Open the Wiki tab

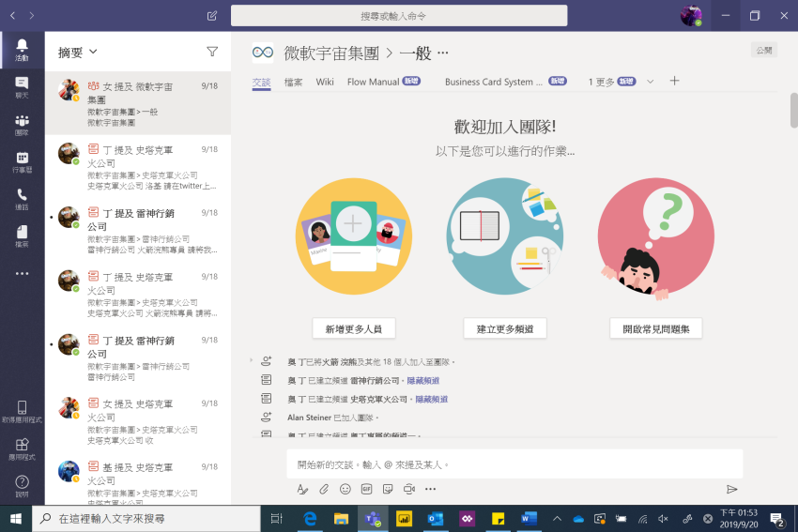coord(325,82)
